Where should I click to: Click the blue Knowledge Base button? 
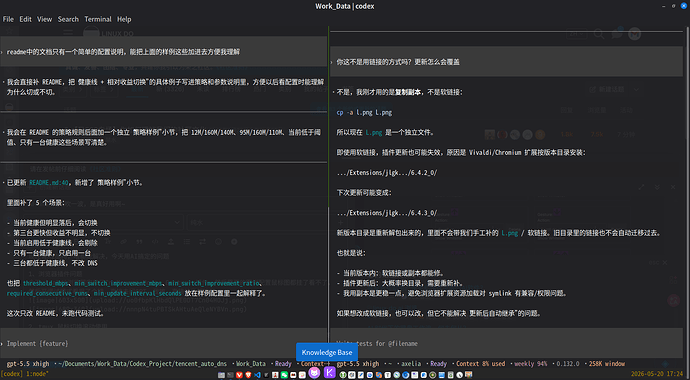[x=327, y=352]
